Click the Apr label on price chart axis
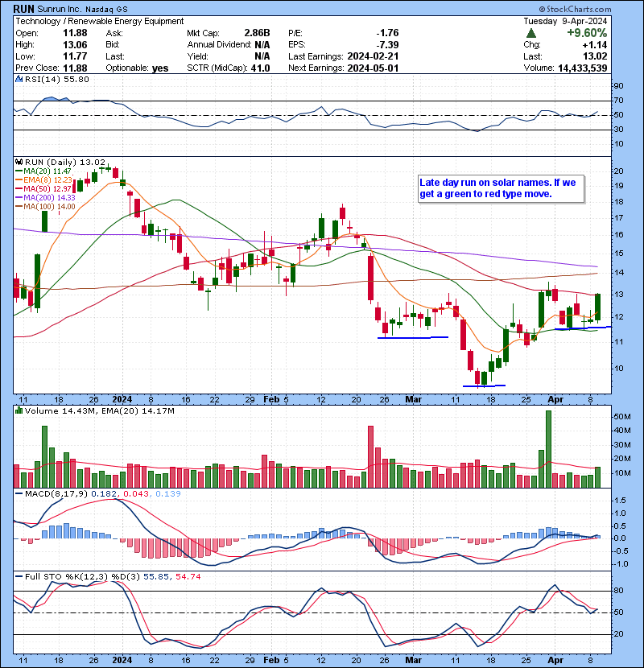The width and height of the screenshot is (644, 668). pos(555,400)
